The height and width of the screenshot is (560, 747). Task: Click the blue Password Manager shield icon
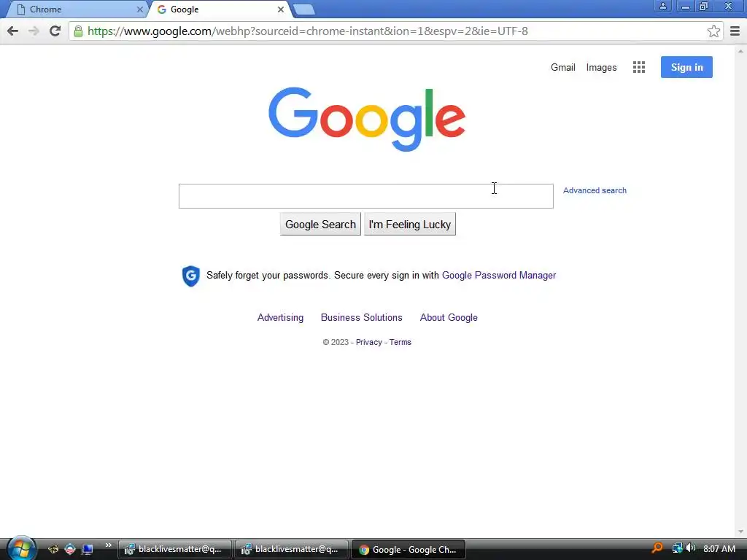click(x=191, y=276)
